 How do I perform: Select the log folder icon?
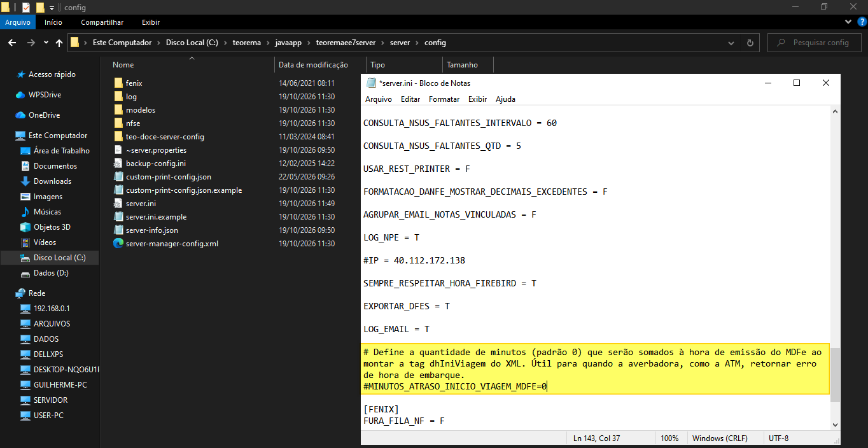coord(118,96)
